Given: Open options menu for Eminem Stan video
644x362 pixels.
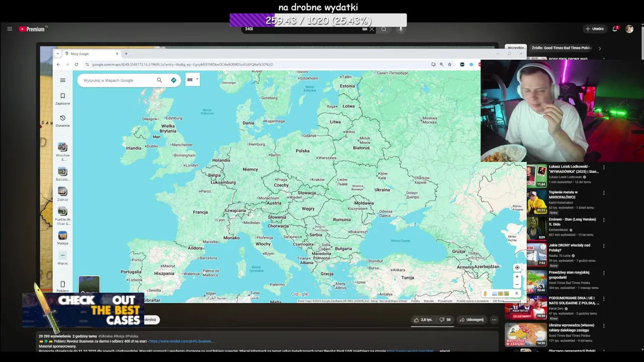Looking at the screenshot, I should pyautogui.click(x=604, y=220).
